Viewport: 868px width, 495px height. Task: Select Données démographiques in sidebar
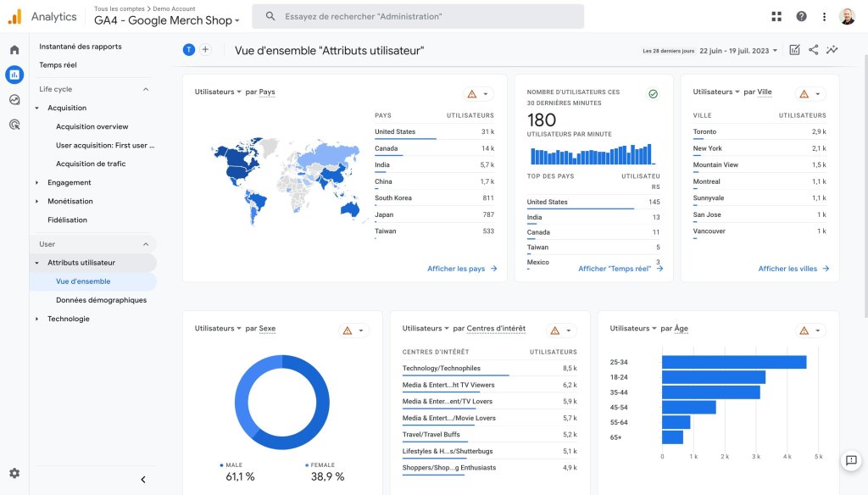(102, 300)
